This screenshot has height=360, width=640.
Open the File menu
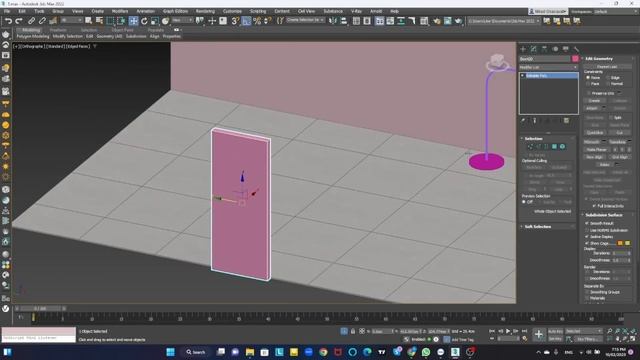pyautogui.click(x=7, y=11)
